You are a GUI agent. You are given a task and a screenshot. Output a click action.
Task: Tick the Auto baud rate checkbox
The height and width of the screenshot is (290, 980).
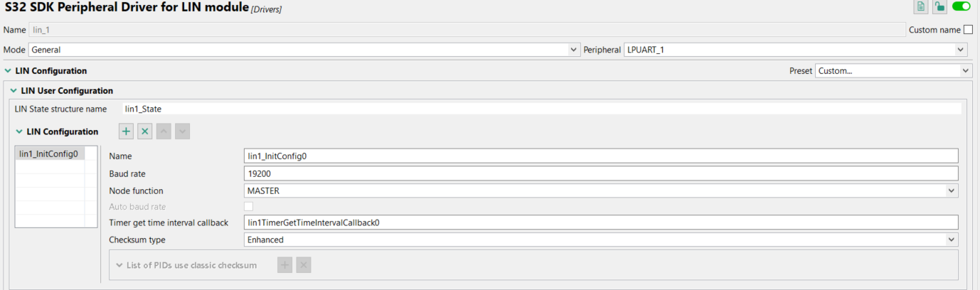pos(248,207)
